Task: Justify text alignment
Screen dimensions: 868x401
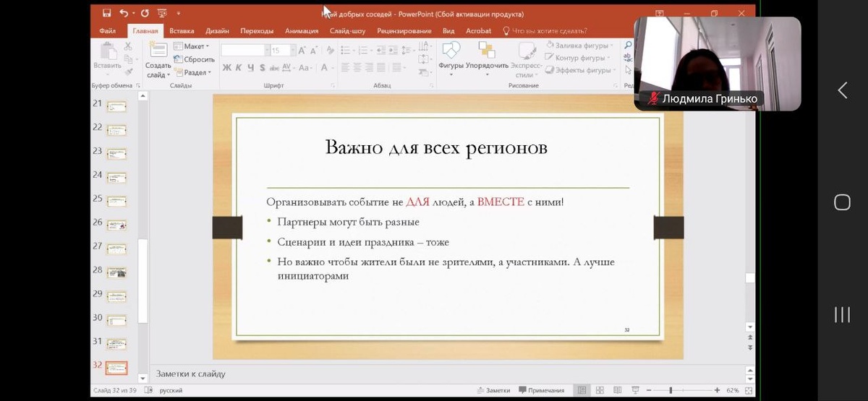Action: coord(381,67)
